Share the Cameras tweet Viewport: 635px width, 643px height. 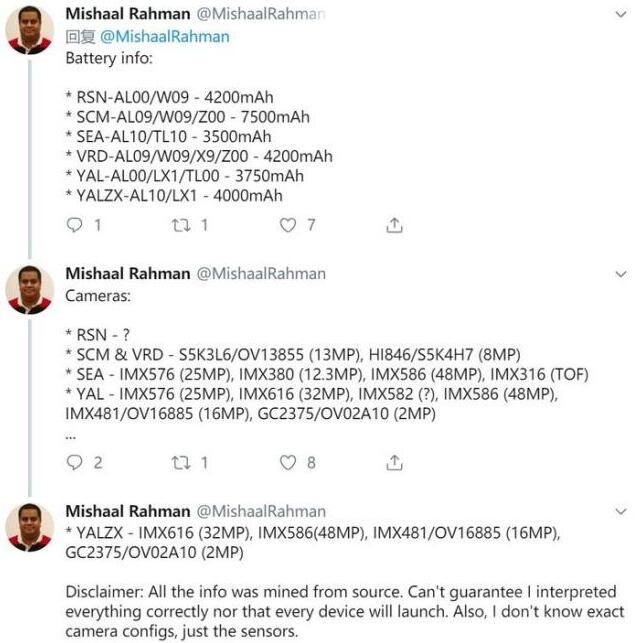pos(394,462)
